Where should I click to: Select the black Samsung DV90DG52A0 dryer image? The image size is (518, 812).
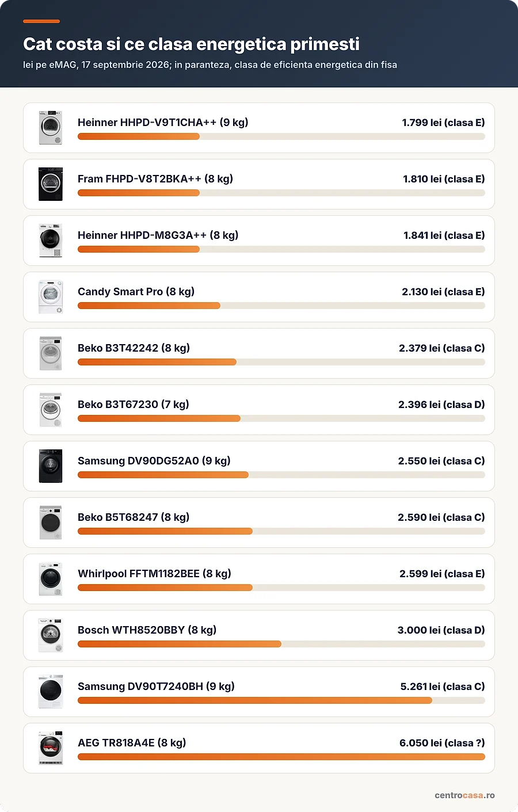tap(51, 466)
